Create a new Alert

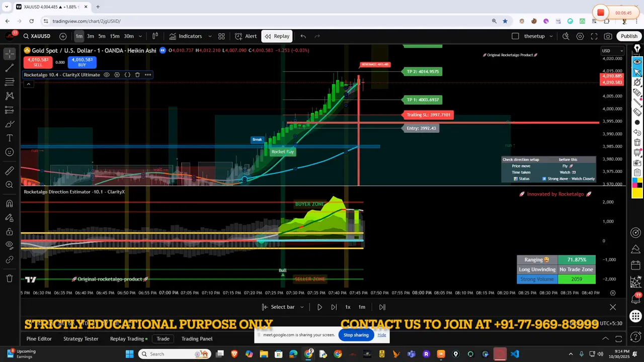(248, 36)
